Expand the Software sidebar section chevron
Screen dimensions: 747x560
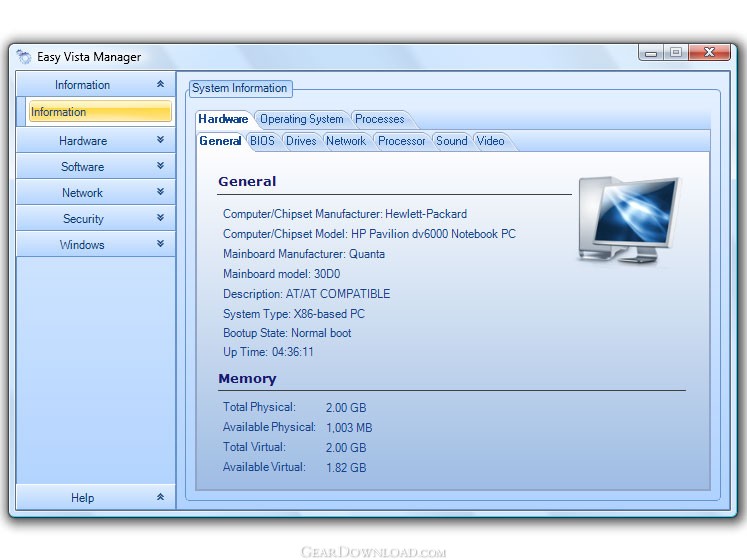tap(161, 166)
